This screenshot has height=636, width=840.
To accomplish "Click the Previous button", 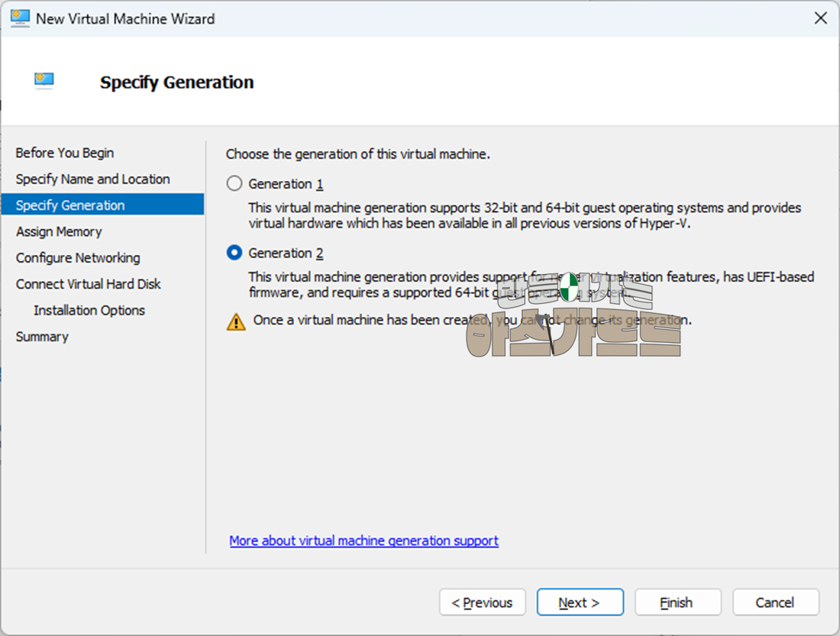I will (482, 602).
